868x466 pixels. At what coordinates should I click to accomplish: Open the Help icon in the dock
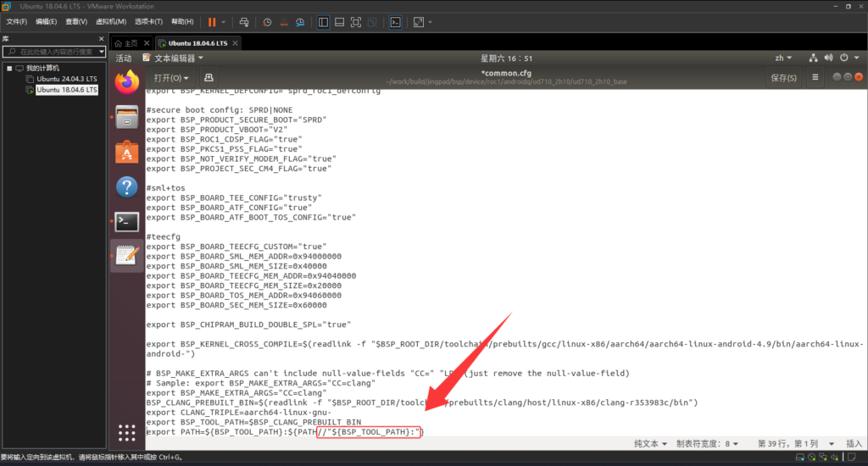point(126,187)
